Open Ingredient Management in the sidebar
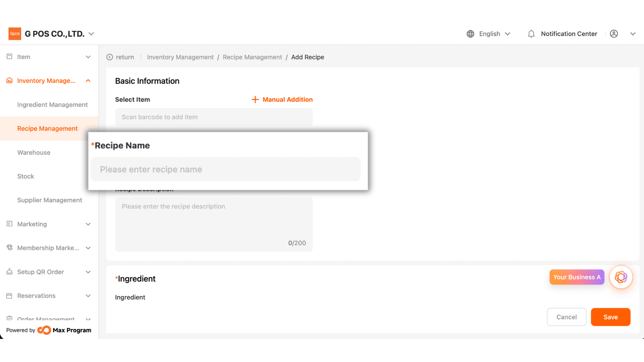This screenshot has width=644, height=362. [52, 105]
